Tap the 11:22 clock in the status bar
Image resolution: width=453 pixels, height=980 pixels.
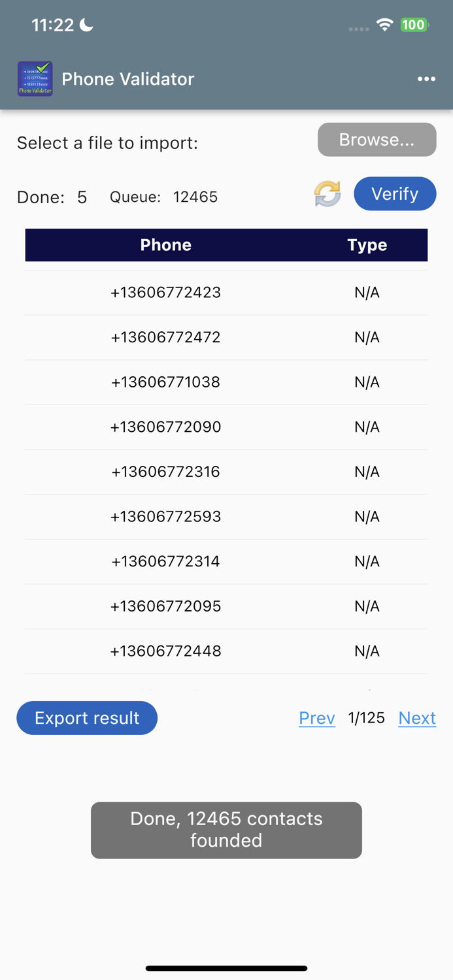(52, 25)
